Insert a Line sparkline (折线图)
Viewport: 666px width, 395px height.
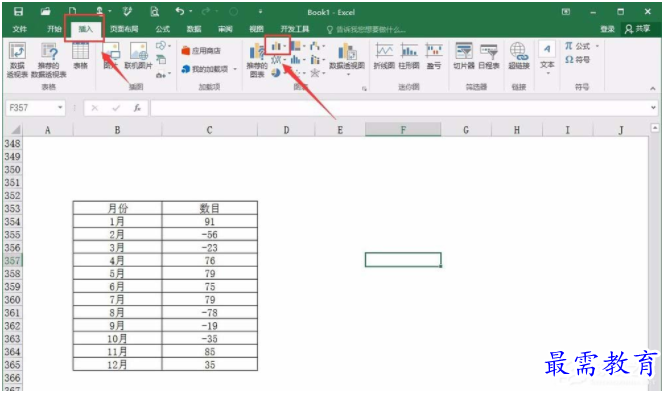pyautogui.click(x=384, y=56)
